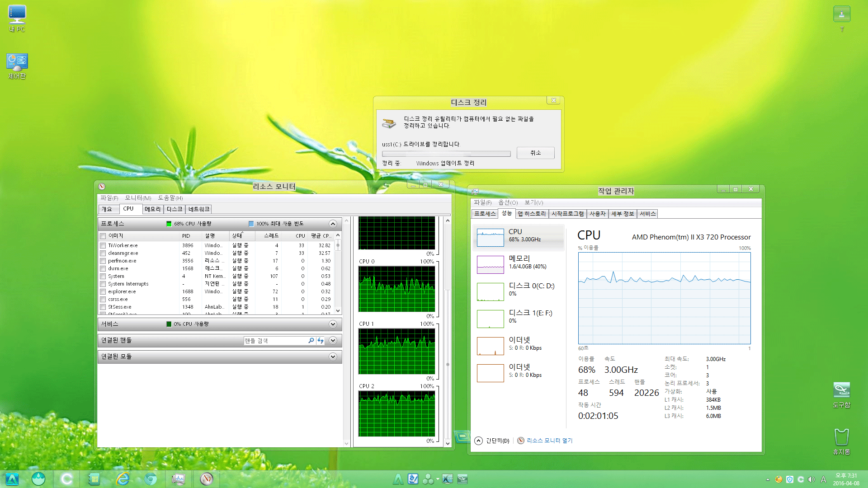Screen dimensions: 868x488
Task: Click process list vertical scrollbar down arrow
Action: tap(338, 311)
